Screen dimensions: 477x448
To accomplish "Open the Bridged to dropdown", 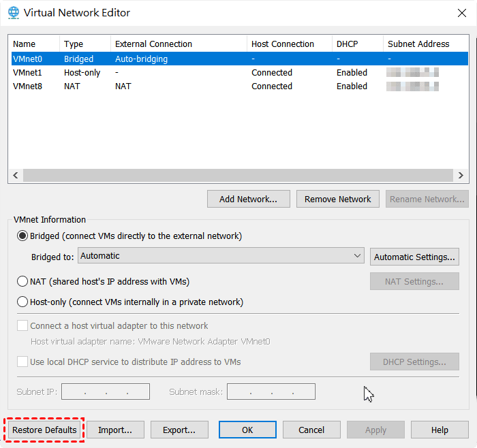I will point(221,255).
